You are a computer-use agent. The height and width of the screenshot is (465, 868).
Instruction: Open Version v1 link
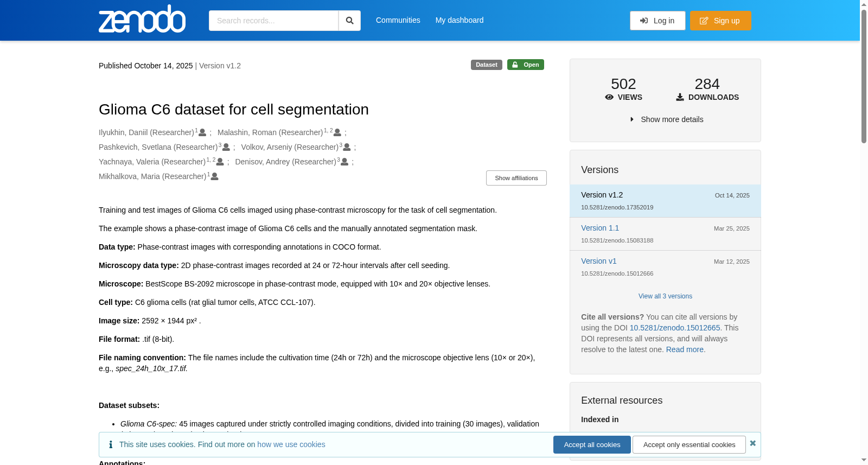[599, 261]
